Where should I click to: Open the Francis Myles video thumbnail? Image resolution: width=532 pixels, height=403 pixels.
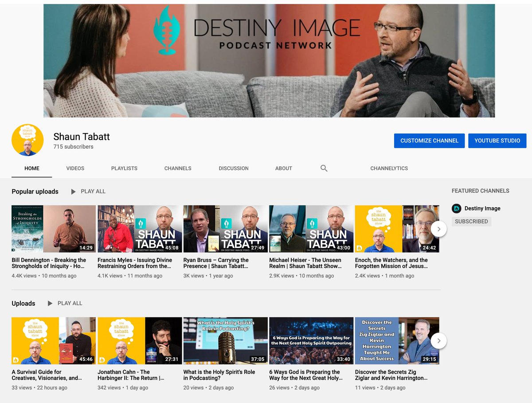click(x=140, y=229)
